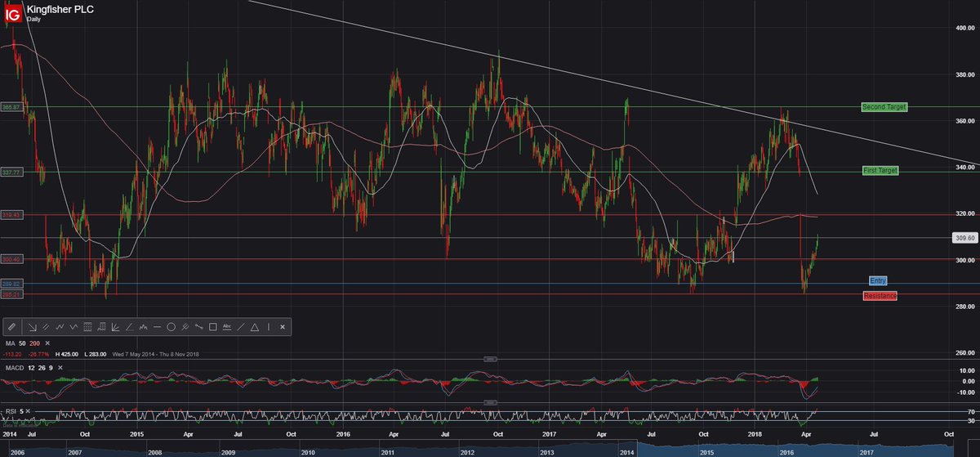
Task: Select the measure segment tool
Action: click(x=199, y=327)
